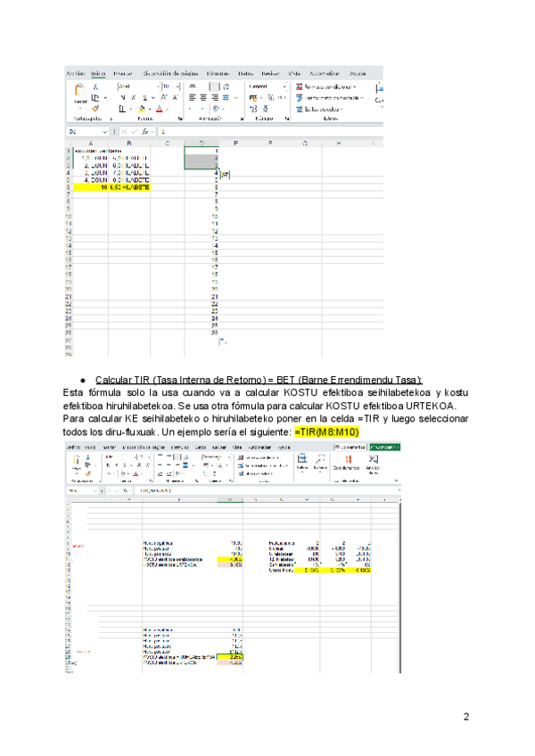Click the lower Excel vertical scrollbar
Screen dimensions: 535x756
point(400,588)
